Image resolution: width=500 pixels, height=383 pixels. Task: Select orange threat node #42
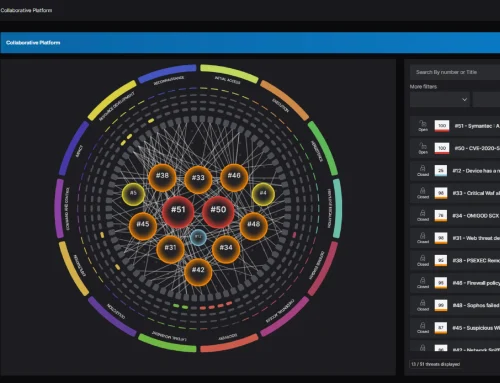[198, 272]
